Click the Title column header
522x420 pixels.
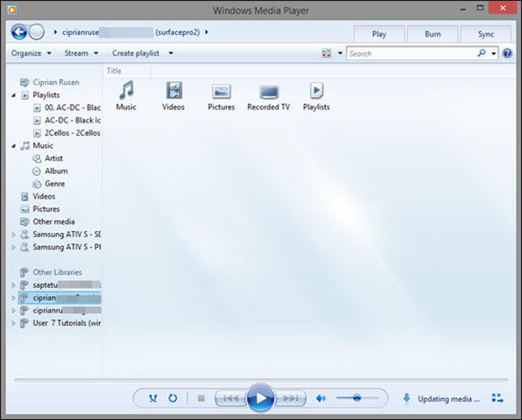click(x=127, y=71)
